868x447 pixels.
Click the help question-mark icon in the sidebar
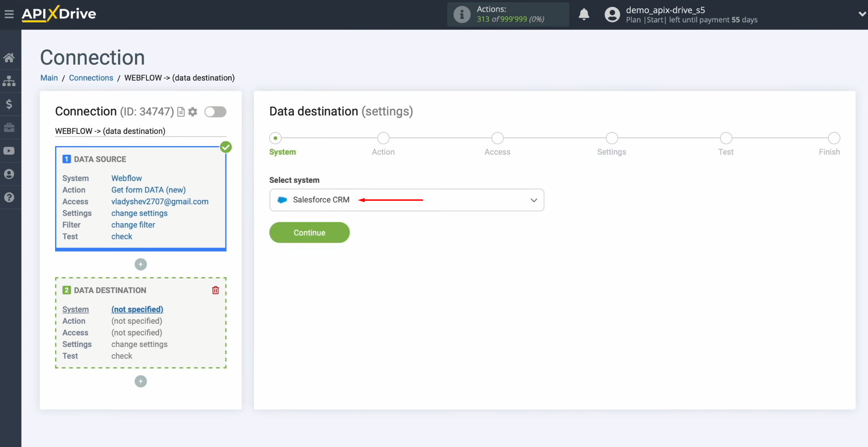pyautogui.click(x=10, y=197)
